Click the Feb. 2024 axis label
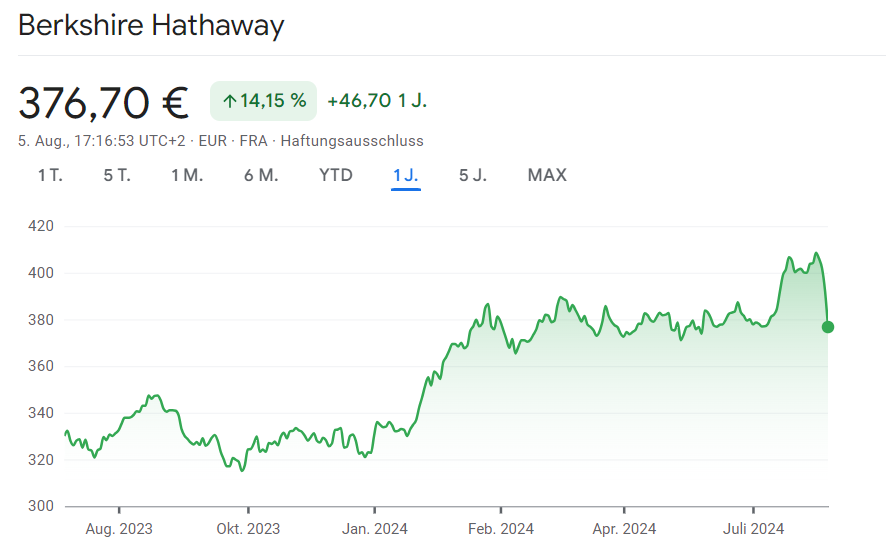Image resolution: width=886 pixels, height=560 pixels. [501, 529]
